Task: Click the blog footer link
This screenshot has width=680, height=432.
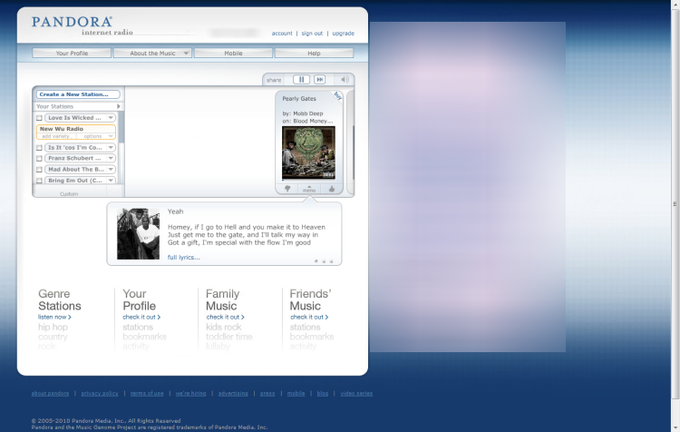Action: coord(322,393)
